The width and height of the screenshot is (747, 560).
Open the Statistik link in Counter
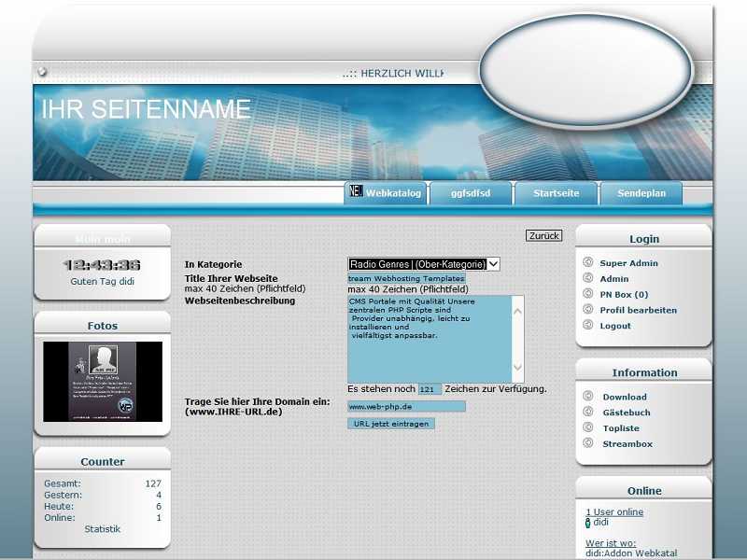tap(103, 529)
